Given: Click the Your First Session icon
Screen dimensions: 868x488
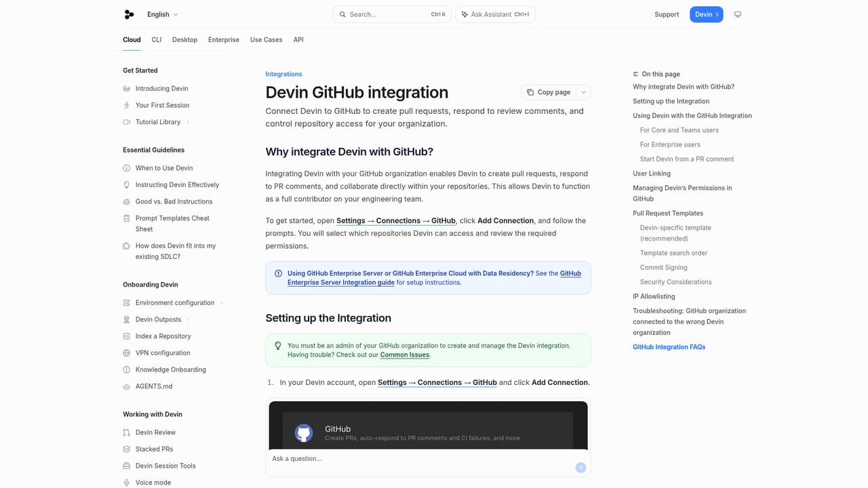Looking at the screenshot, I should (127, 105).
